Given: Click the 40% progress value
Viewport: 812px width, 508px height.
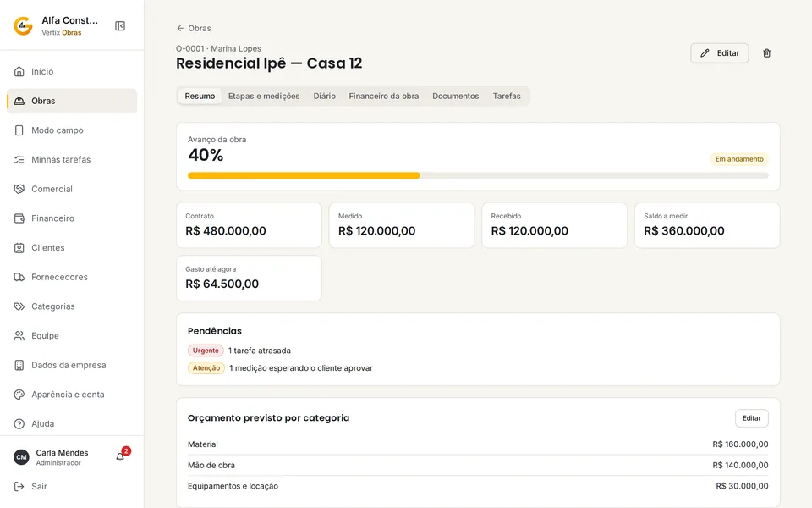Looking at the screenshot, I should point(206,155).
